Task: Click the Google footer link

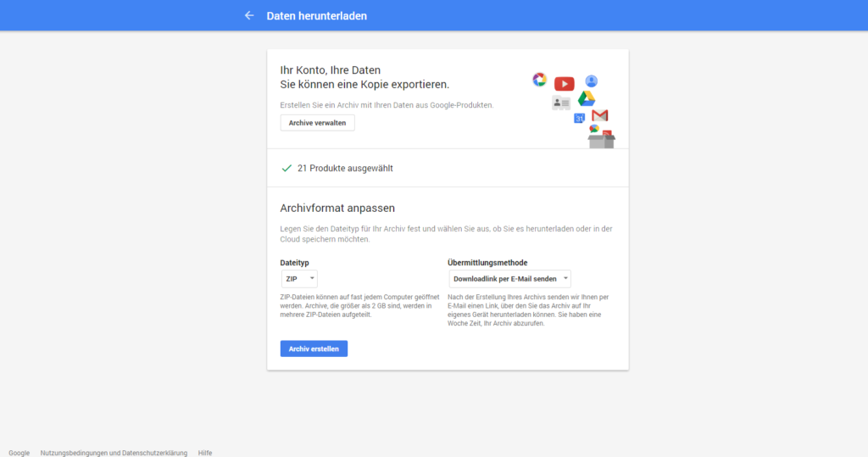Action: click(x=19, y=453)
